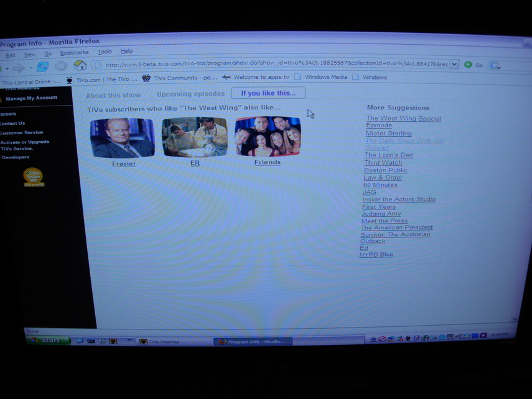The image size is (532, 399).
Task: Click the page icon in the address bar
Action: [x=98, y=65]
